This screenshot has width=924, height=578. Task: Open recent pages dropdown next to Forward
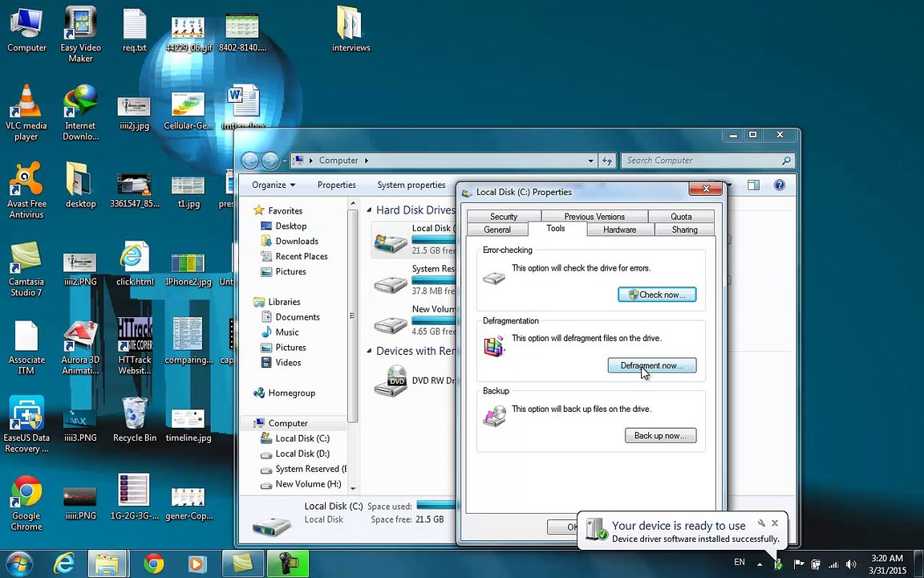(x=284, y=161)
